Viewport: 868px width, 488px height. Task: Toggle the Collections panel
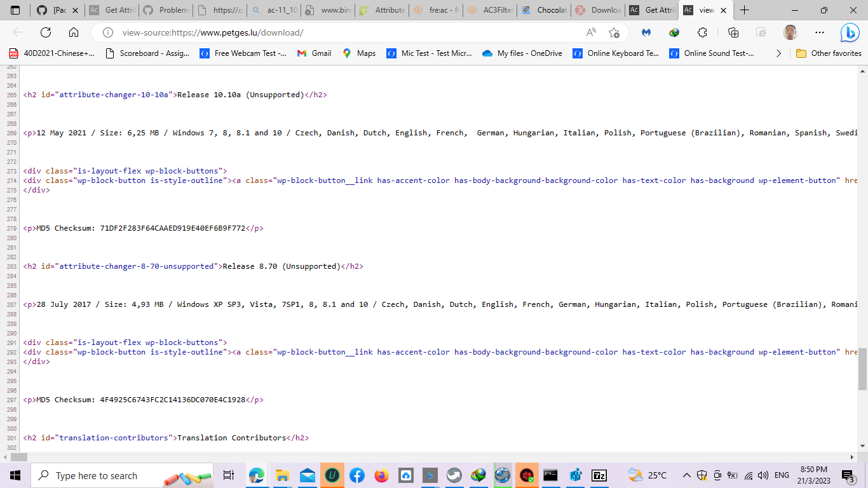pos(734,32)
